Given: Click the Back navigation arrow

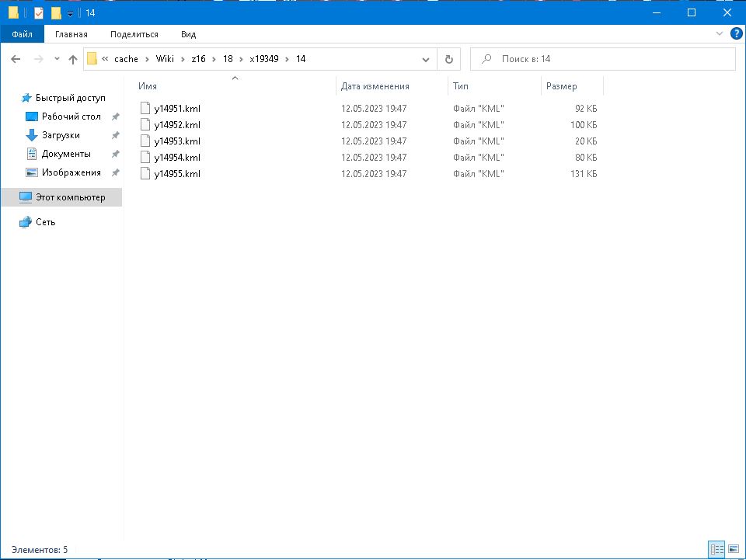Looking at the screenshot, I should tap(16, 59).
